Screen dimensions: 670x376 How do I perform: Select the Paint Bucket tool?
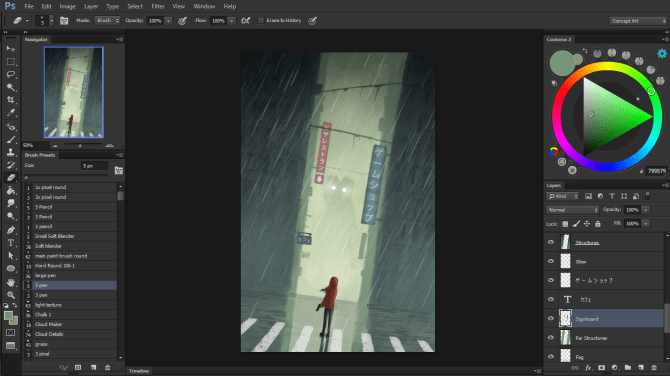(x=11, y=191)
